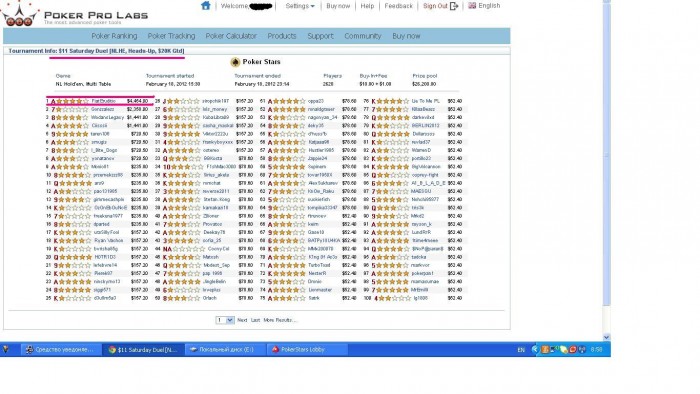Image resolution: width=700 pixels, height=394 pixels.
Task: Open player mamaoumae profile
Action: click(425, 282)
